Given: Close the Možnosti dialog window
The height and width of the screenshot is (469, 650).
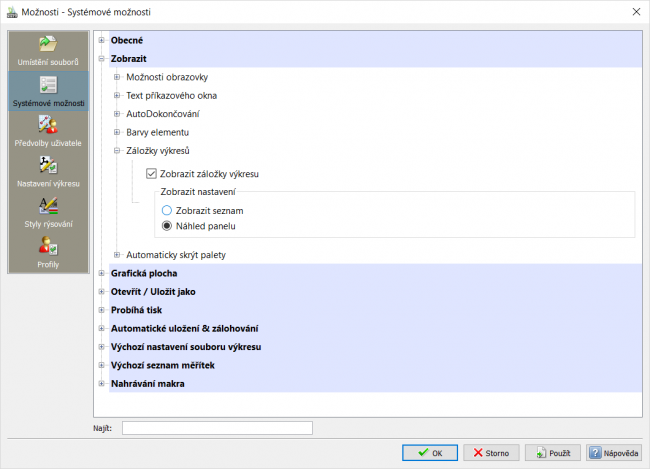Looking at the screenshot, I should point(636,12).
